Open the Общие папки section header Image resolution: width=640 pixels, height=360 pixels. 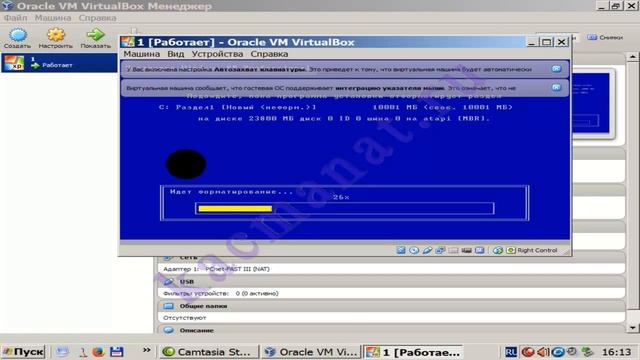coord(203,306)
